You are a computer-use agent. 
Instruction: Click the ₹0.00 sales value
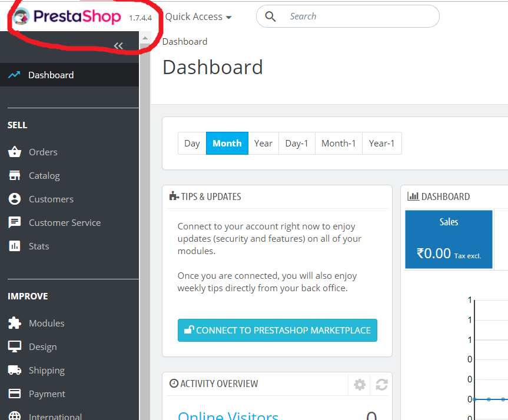click(433, 253)
